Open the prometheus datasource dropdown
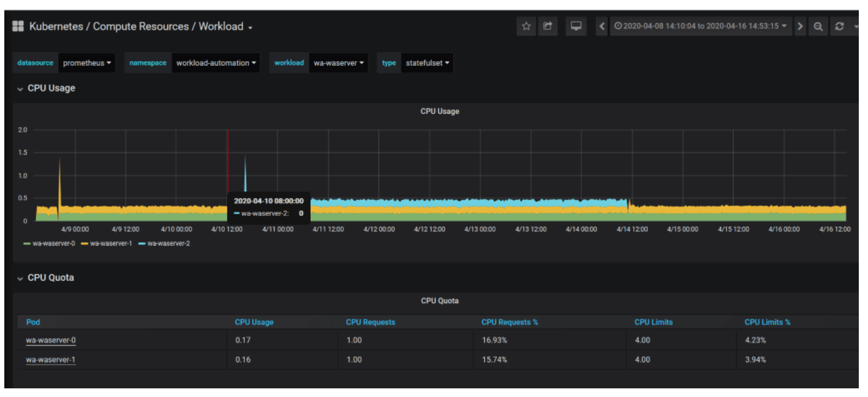868x397 pixels. 86,63
